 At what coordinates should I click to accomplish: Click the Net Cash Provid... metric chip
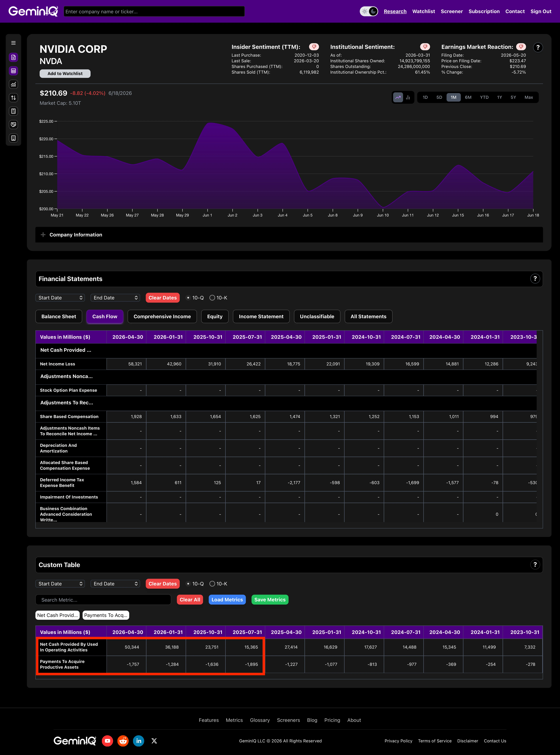click(58, 615)
